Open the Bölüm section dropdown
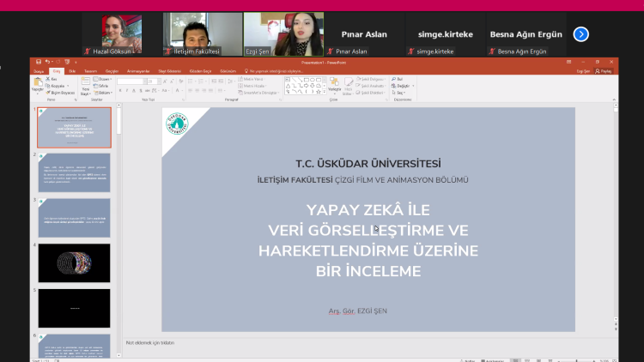 pos(103,93)
